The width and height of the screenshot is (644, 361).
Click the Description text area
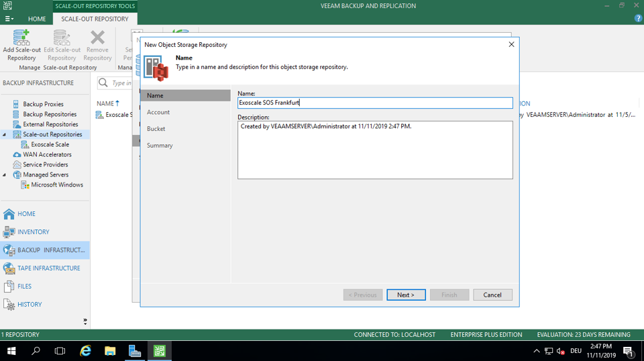tap(375, 150)
